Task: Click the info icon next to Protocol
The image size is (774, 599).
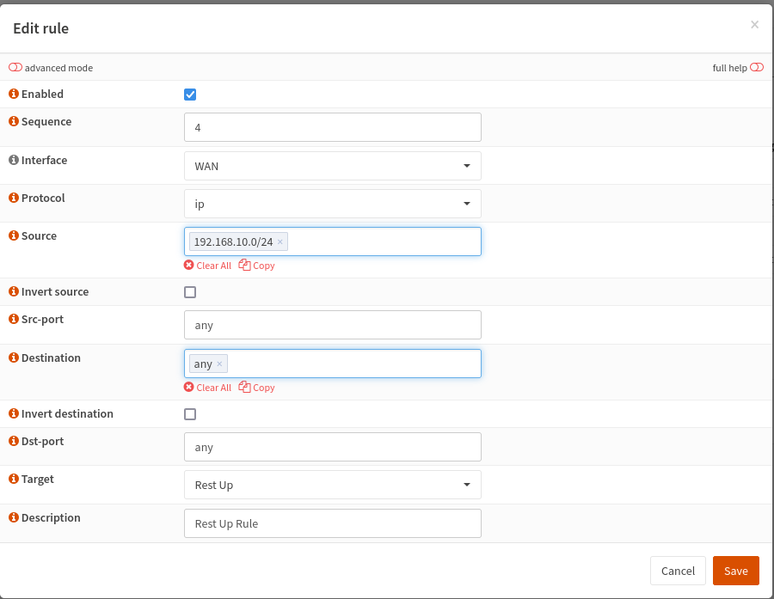Action: tap(14, 198)
